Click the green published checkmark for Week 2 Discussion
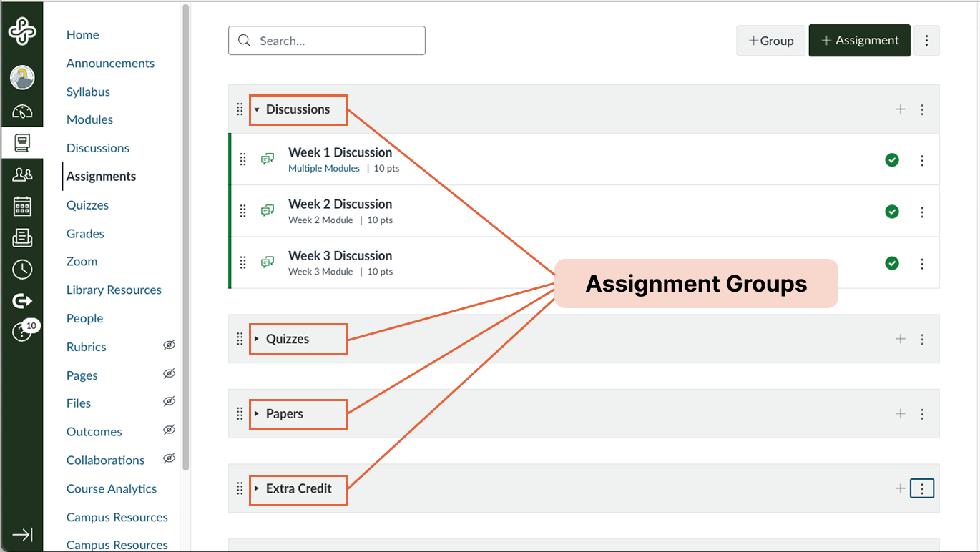 click(891, 212)
